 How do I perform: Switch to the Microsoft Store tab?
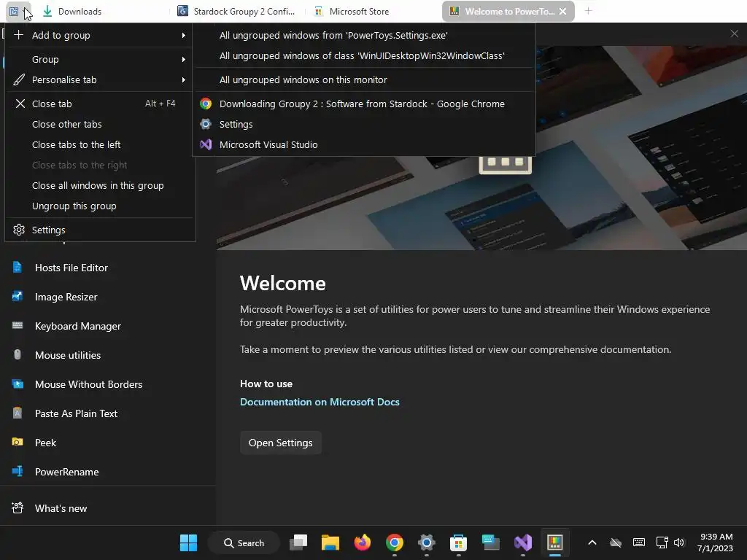point(374,11)
